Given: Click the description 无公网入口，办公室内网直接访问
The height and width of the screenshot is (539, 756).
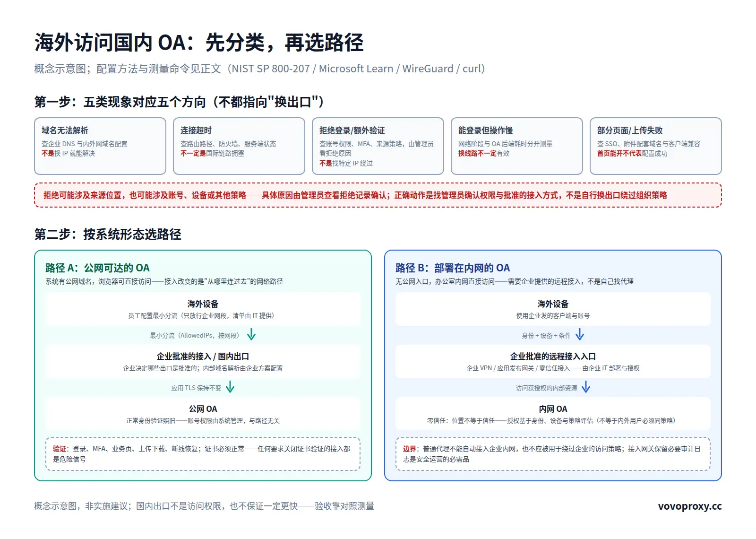Looking at the screenshot, I should click(x=515, y=281).
